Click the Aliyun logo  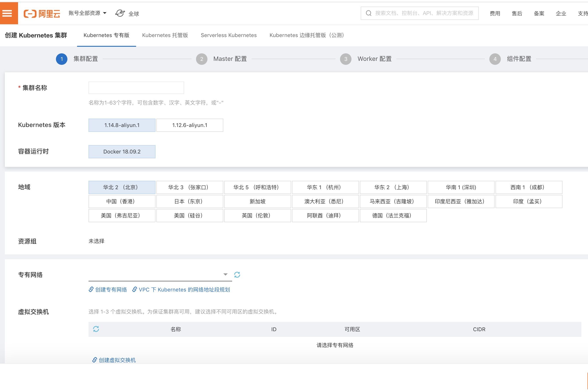pyautogui.click(x=42, y=13)
